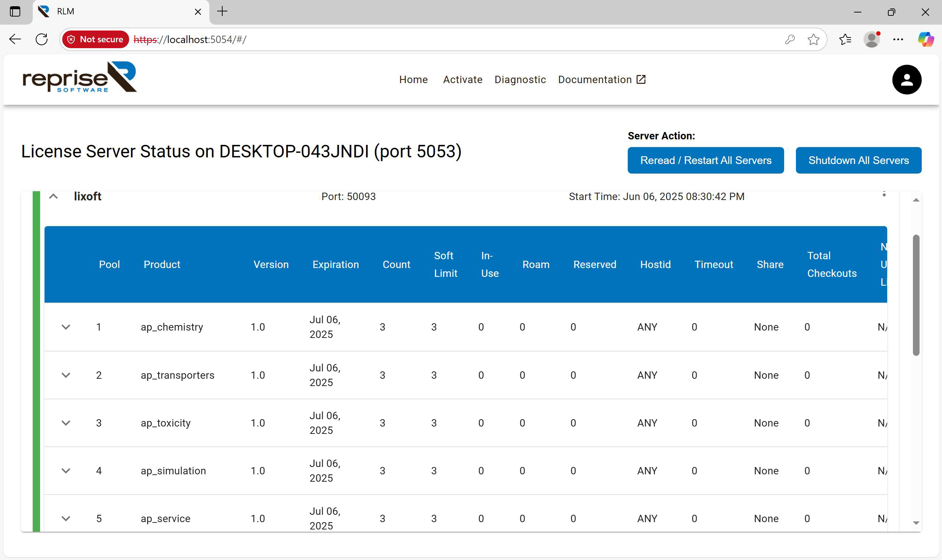Click the License Server Status heading

pos(241,151)
